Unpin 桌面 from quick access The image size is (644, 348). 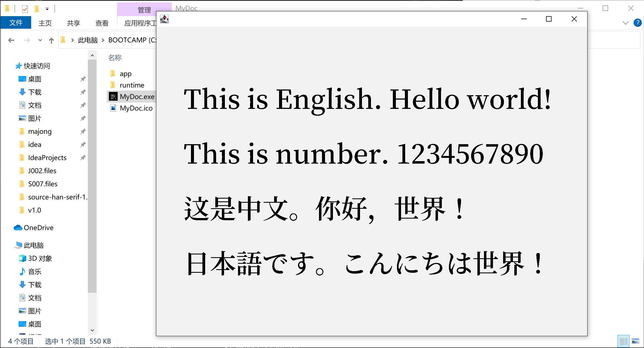(x=83, y=79)
